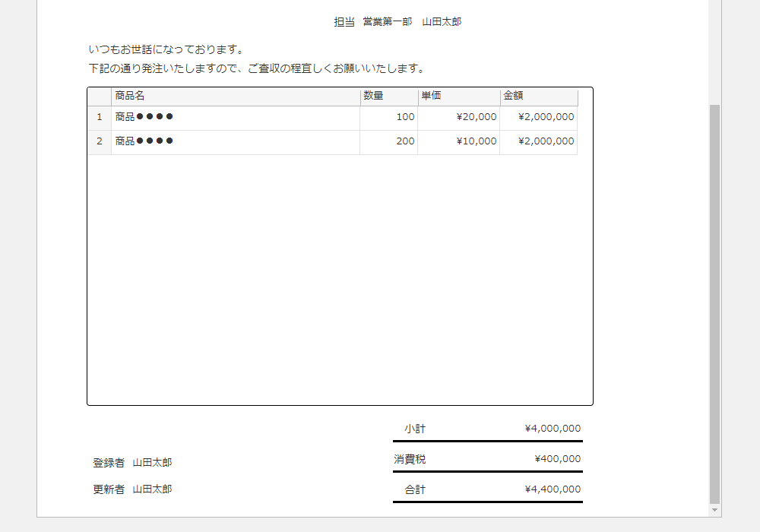This screenshot has width=760, height=532.
Task: Select row 1 via its row header
Action: (x=99, y=118)
